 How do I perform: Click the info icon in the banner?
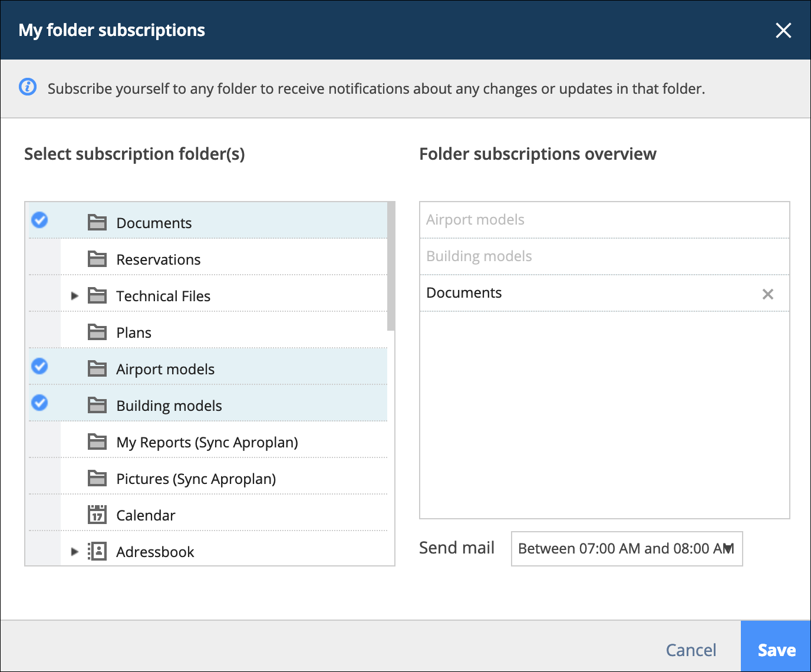(28, 87)
